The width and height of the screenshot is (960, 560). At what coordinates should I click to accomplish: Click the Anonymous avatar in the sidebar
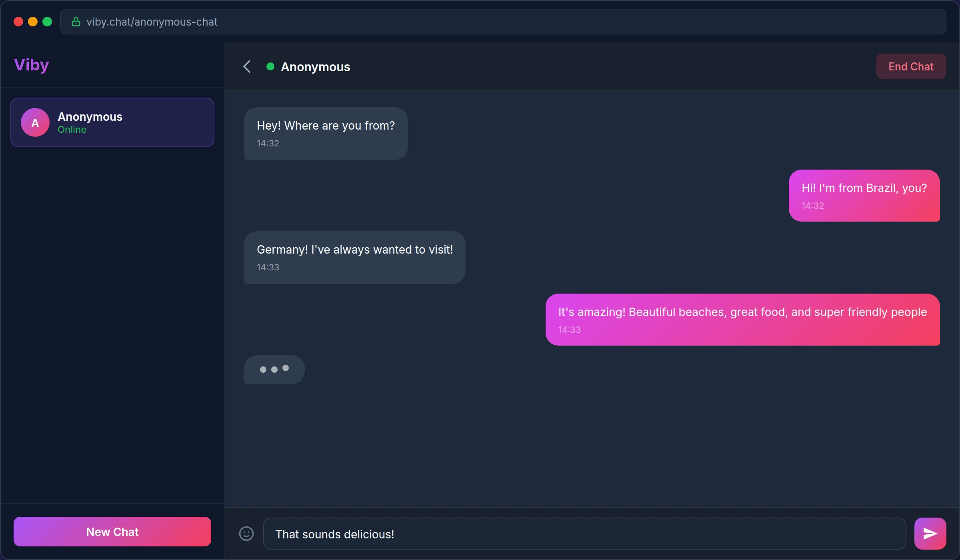35,122
